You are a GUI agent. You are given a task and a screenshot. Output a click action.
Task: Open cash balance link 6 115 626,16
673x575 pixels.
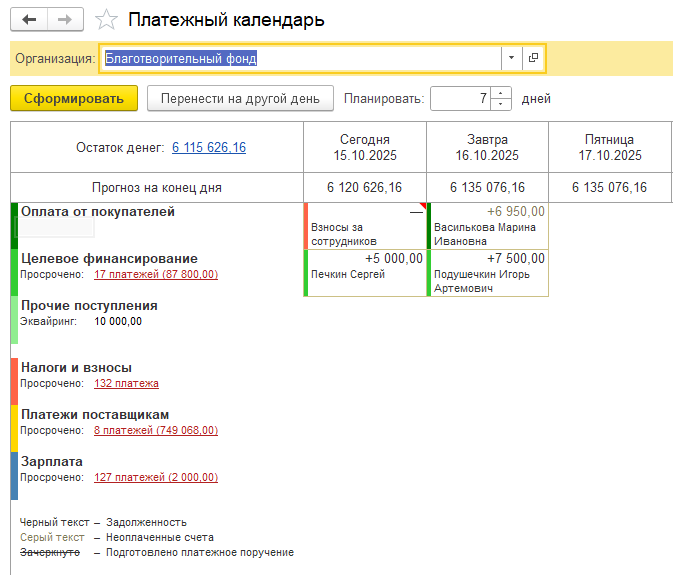(209, 148)
